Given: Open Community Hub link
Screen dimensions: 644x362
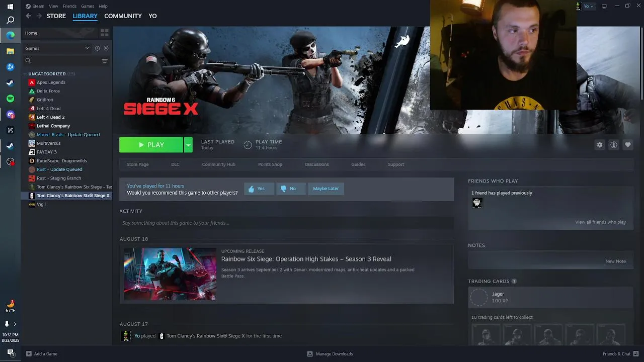Looking at the screenshot, I should click(218, 164).
